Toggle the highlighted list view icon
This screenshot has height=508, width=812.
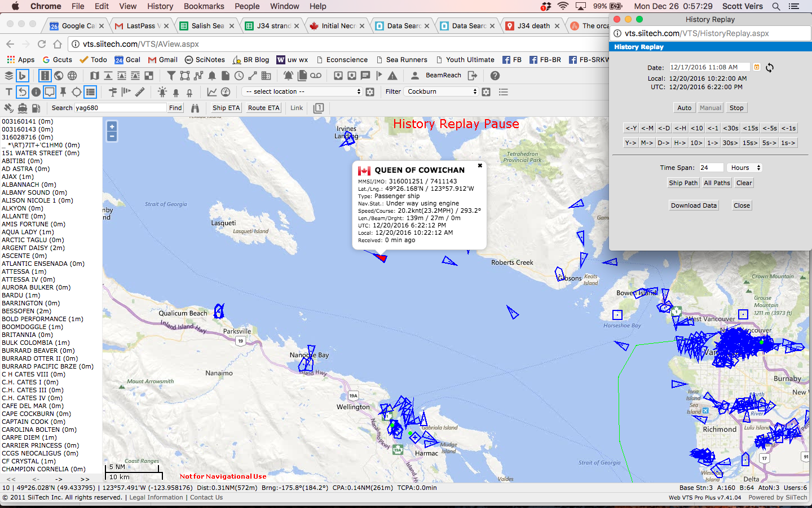pos(90,91)
